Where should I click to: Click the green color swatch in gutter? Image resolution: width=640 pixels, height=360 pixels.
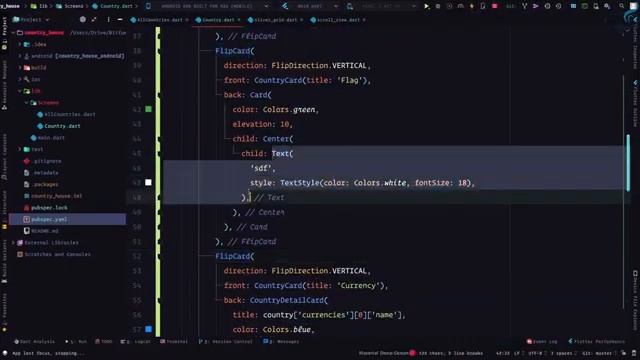tap(148, 109)
